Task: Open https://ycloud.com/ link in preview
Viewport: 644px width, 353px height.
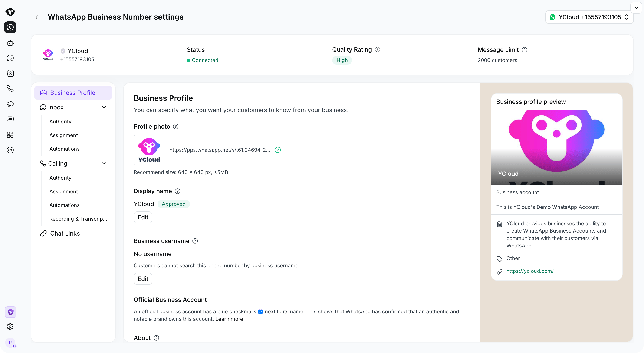Action: coord(530,271)
